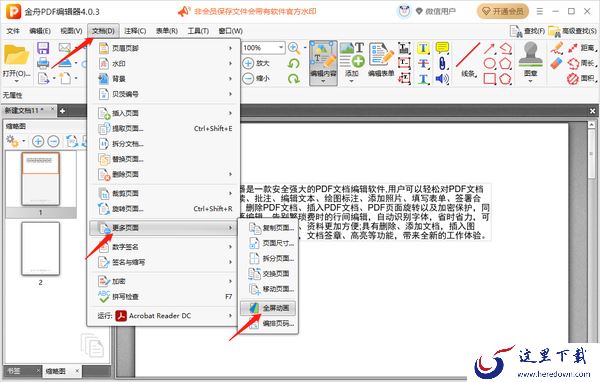Screen dimensions: 600x382
Task: Open the 工具(T) menu
Action: [x=198, y=31]
